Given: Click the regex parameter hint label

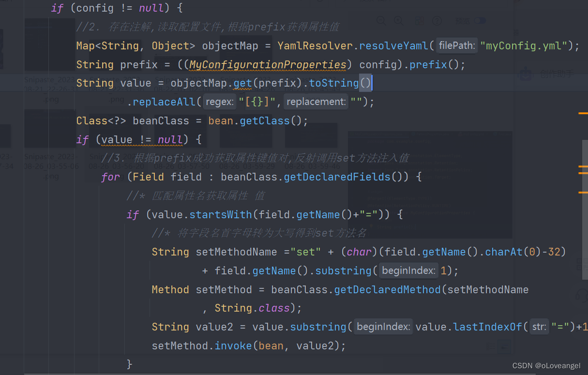Looking at the screenshot, I should [219, 102].
